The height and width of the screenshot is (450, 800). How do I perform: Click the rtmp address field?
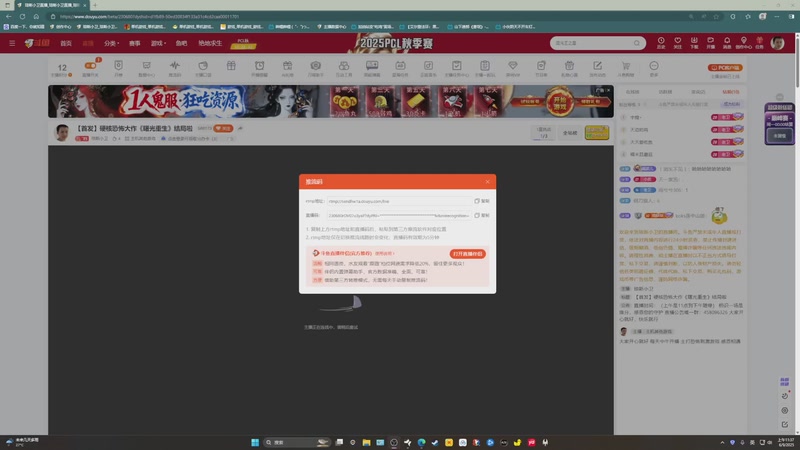point(399,201)
